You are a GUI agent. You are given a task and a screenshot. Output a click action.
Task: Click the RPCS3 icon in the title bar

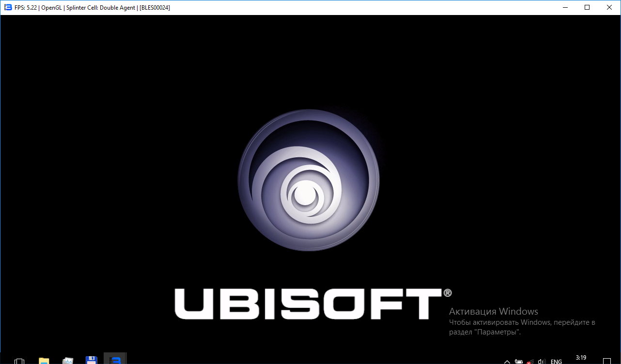(8, 8)
